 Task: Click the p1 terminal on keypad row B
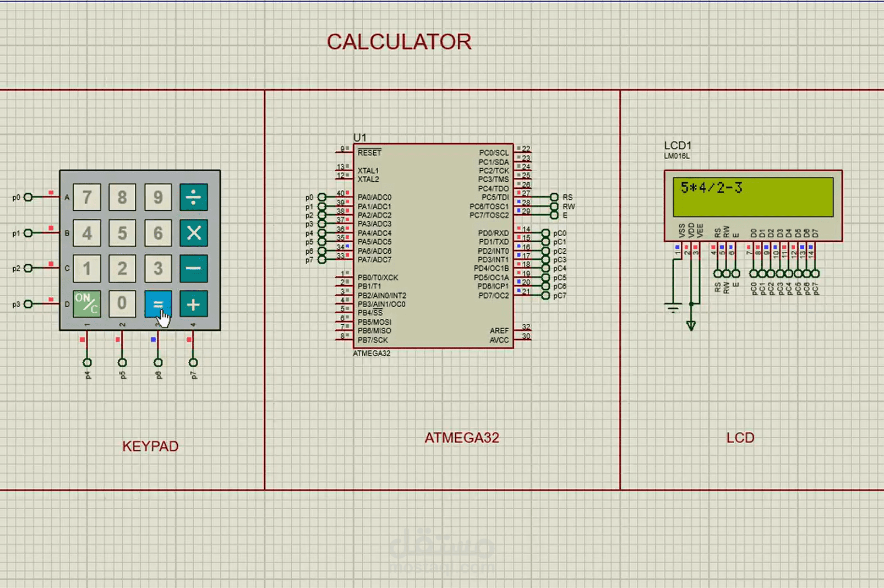coord(28,233)
